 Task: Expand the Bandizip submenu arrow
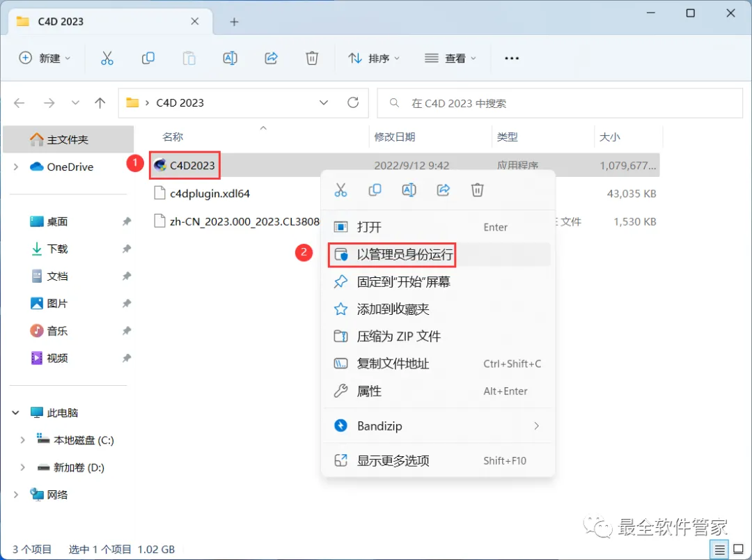point(536,426)
